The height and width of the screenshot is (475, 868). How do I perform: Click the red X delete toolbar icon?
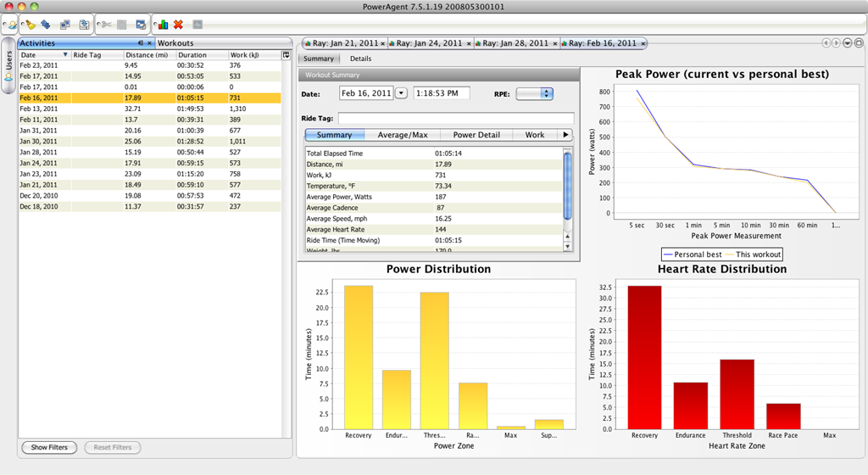pos(178,25)
